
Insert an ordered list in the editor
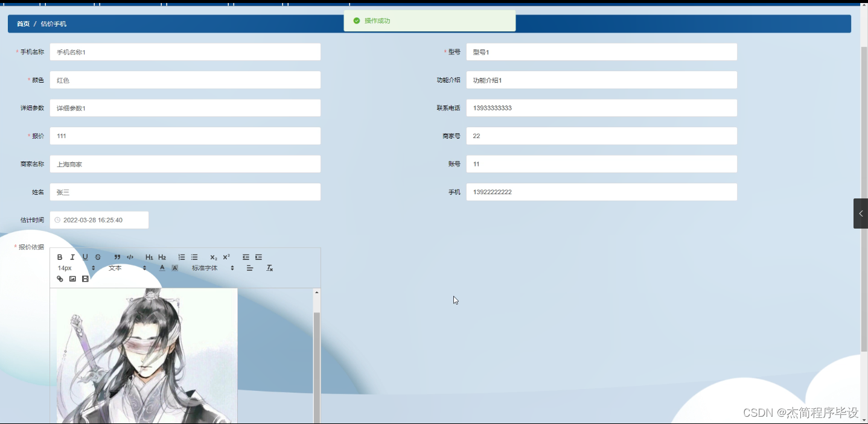pyautogui.click(x=182, y=257)
